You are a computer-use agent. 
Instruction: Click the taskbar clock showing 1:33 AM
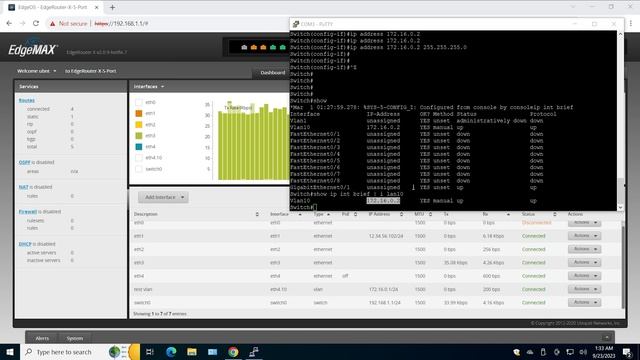[x=604, y=352]
